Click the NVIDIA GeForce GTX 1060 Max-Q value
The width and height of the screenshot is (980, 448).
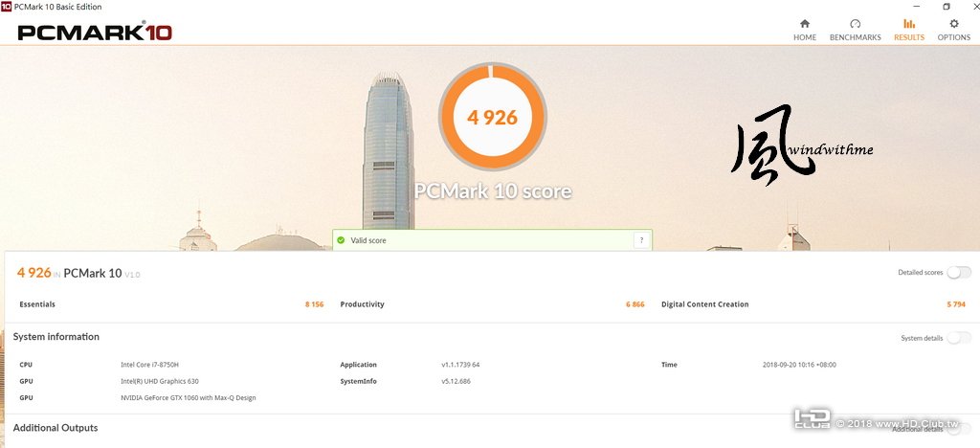(189, 398)
